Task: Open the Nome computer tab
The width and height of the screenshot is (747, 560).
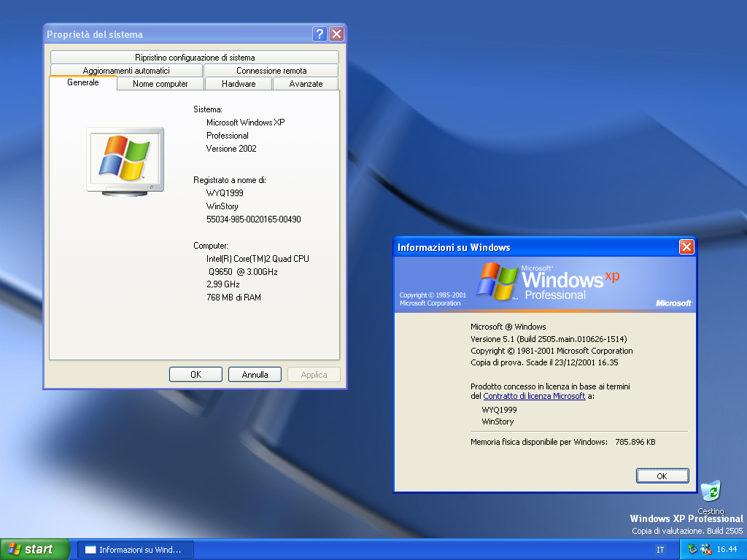Action: 160,83
